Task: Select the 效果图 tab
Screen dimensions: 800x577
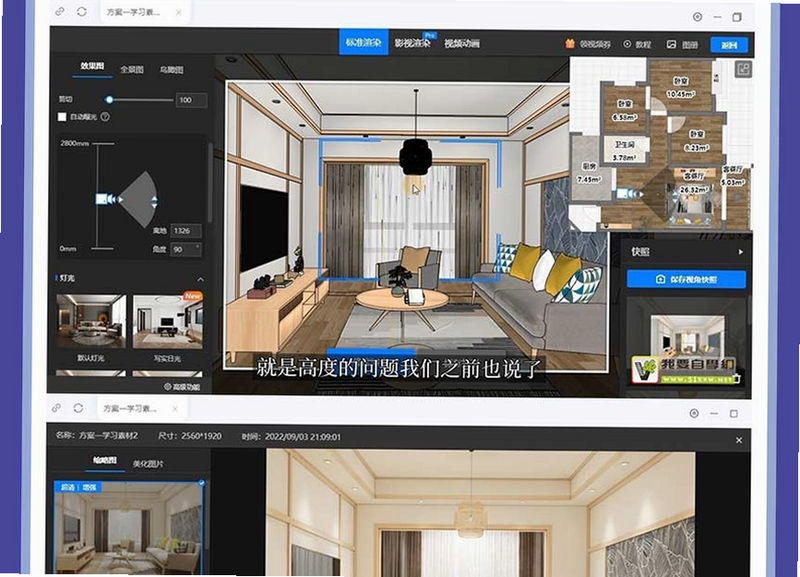Action: click(x=92, y=66)
